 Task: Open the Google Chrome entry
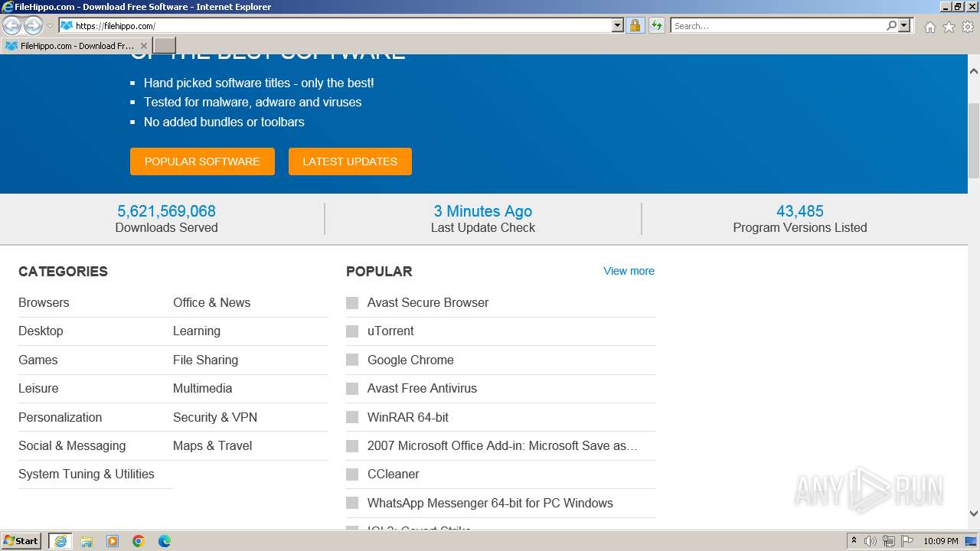coord(410,360)
